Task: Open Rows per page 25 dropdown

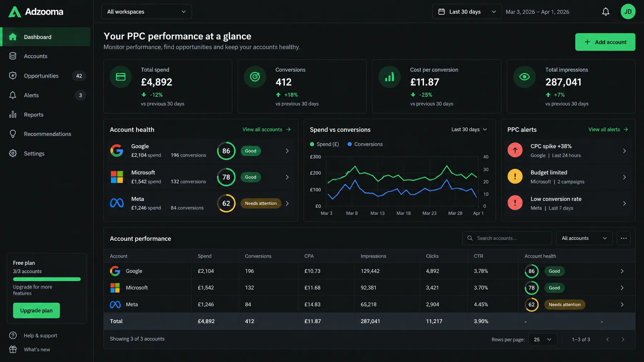Action: tap(543, 339)
